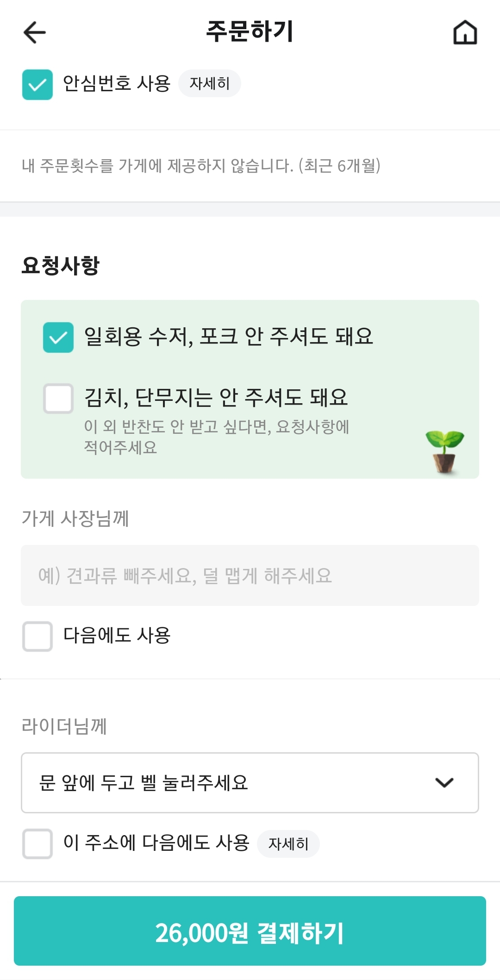Go to home via house icon

(x=465, y=32)
